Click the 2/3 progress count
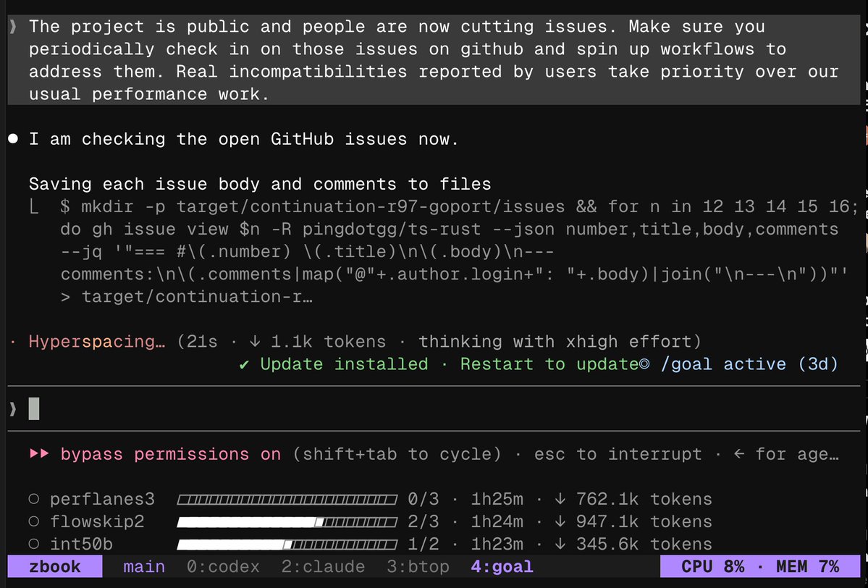Screen dimensions: 868x588 [424, 521]
